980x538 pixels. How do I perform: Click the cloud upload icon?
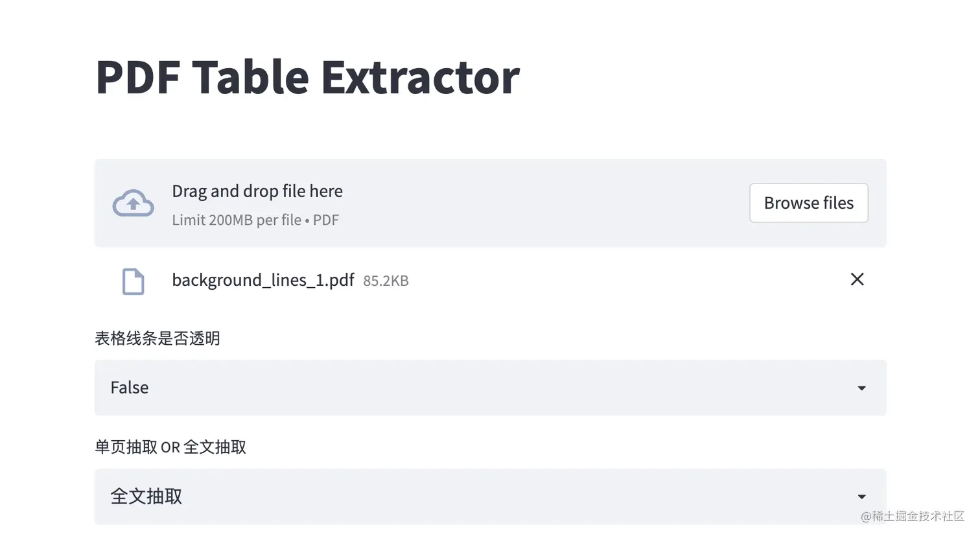[x=133, y=203]
